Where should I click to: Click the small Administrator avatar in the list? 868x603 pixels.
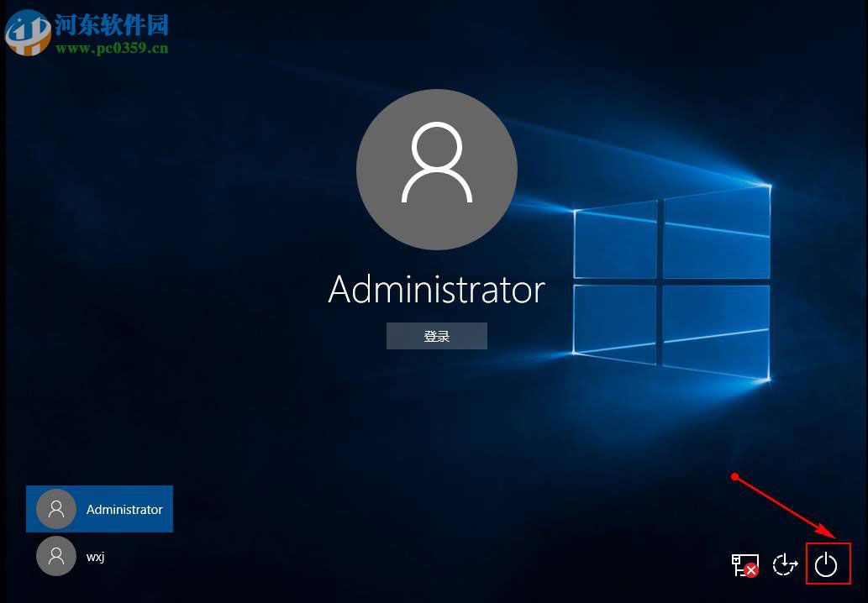tap(55, 508)
